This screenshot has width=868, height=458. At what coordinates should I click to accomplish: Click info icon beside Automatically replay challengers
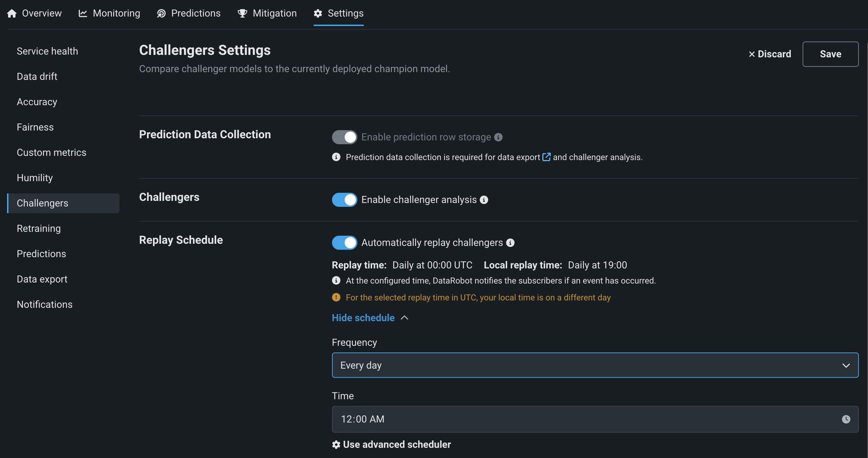tap(510, 243)
